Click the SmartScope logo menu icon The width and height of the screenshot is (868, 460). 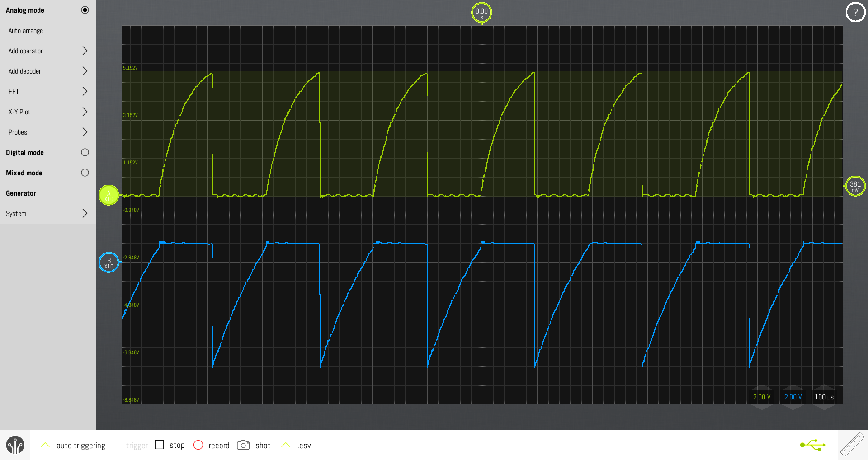click(15, 445)
